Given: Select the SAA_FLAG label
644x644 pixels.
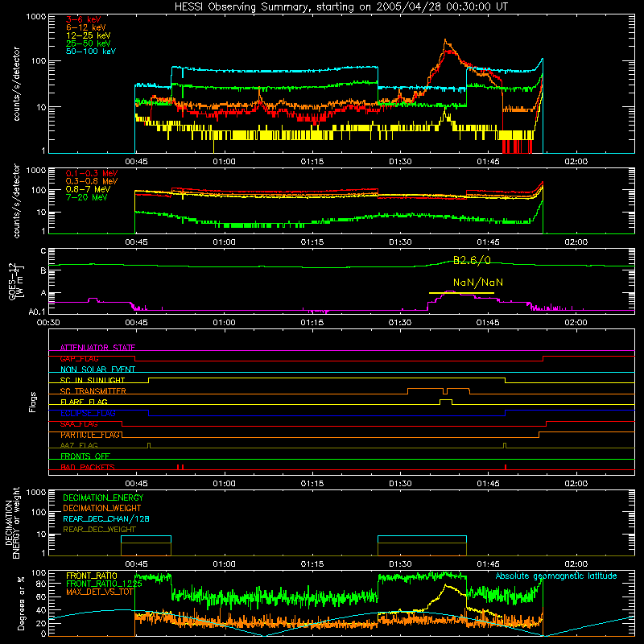Looking at the screenshot, I should point(79,424).
